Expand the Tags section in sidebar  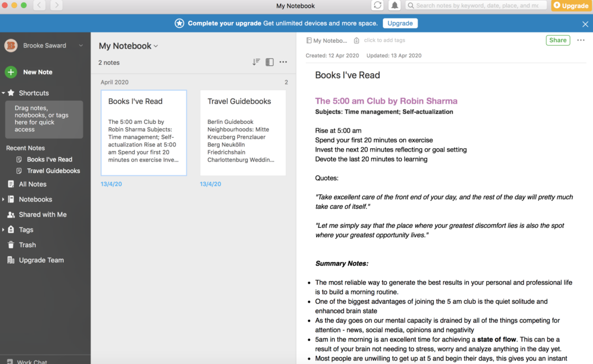(3, 230)
